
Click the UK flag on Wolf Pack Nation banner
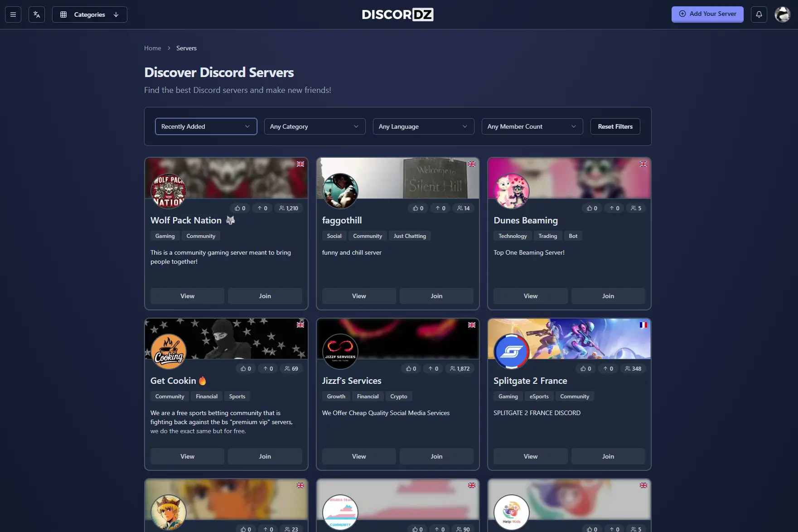[x=300, y=164]
